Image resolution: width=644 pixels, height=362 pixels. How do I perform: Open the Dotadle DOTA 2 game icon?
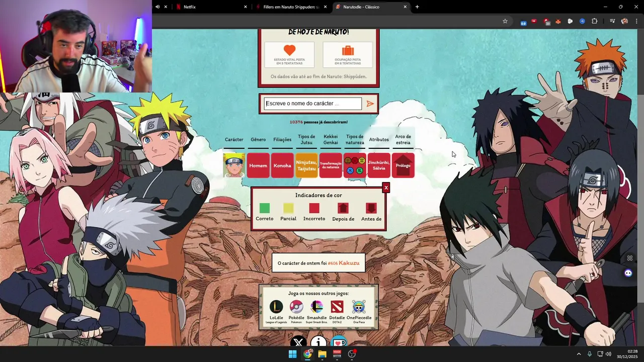(337, 307)
